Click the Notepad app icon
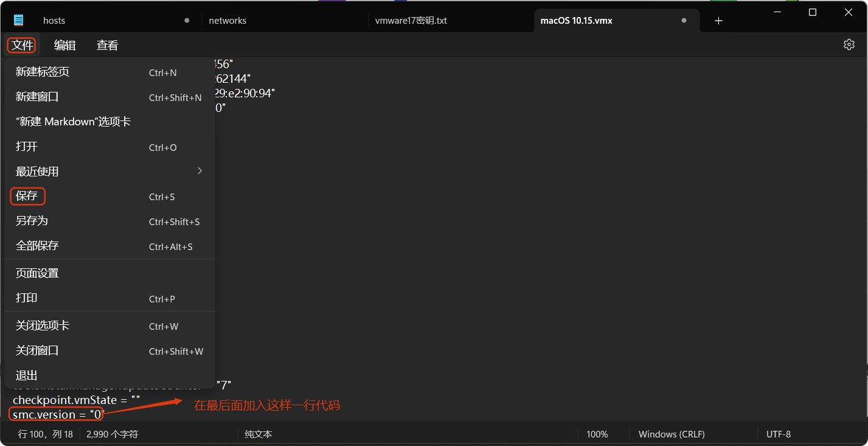The height and width of the screenshot is (446, 868). 18,19
